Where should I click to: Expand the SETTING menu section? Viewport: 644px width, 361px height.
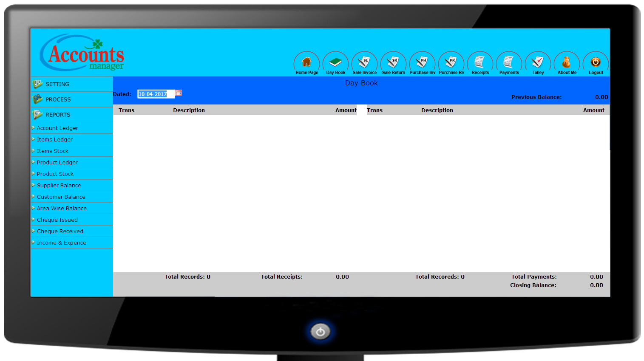(57, 84)
